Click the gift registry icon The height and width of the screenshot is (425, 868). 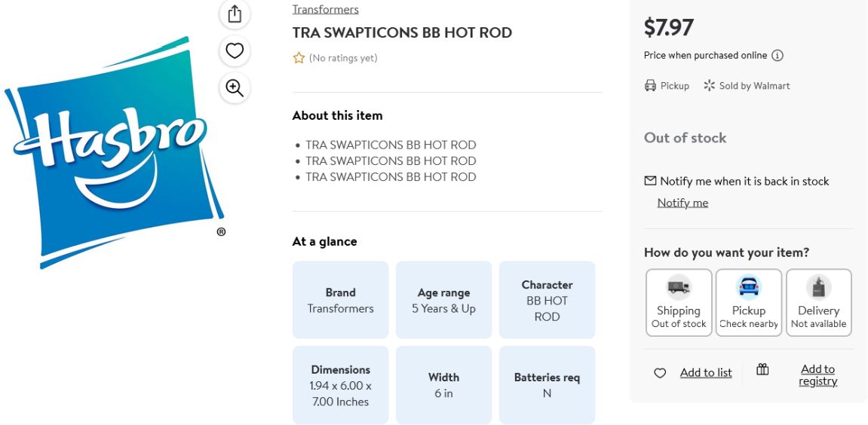(x=763, y=369)
